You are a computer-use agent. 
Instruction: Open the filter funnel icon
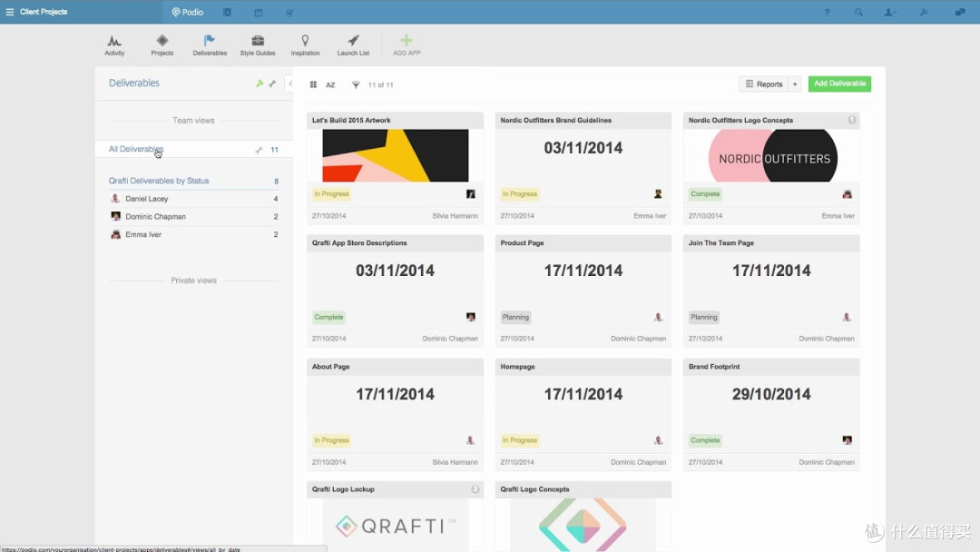[x=356, y=85]
